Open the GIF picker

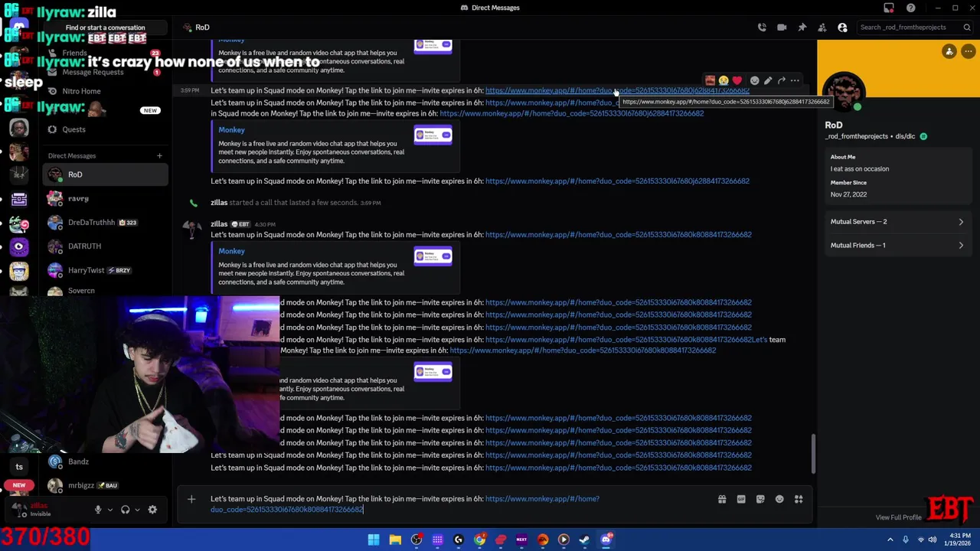741,500
